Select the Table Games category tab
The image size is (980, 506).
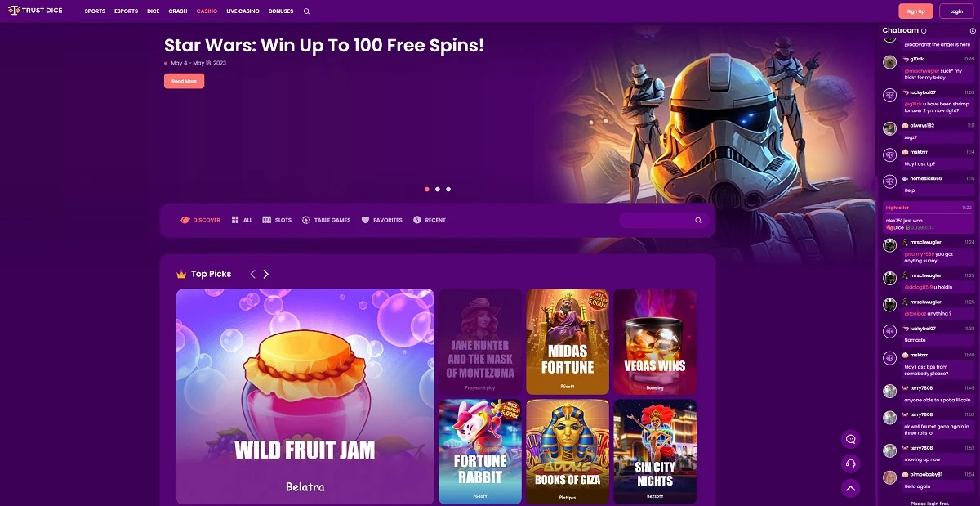[326, 220]
